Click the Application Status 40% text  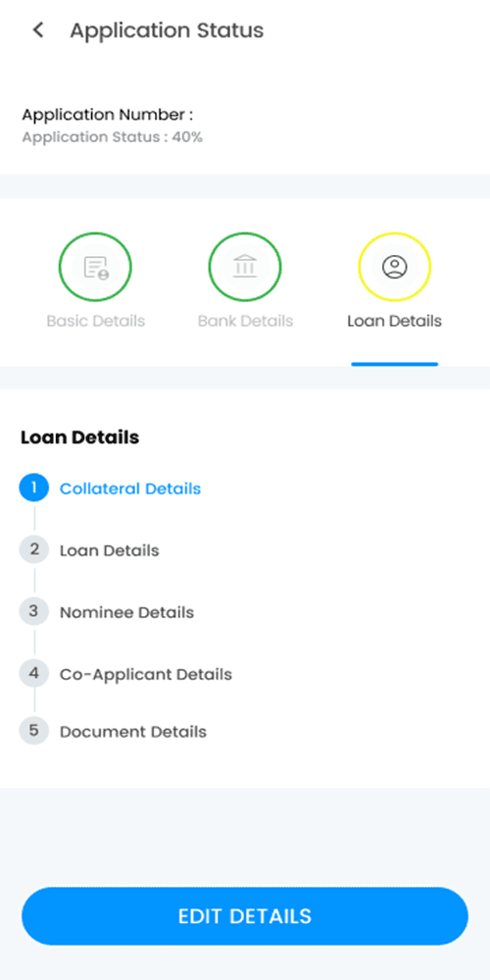pos(113,137)
